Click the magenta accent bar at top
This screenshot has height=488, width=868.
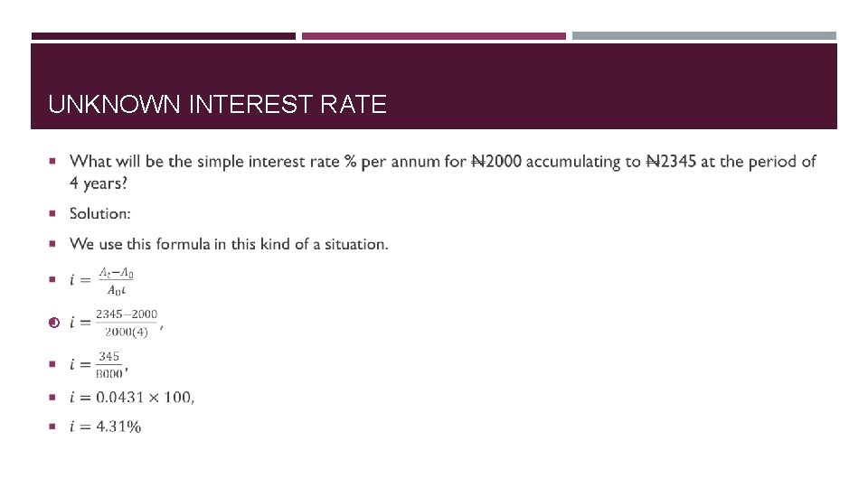[x=433, y=36]
